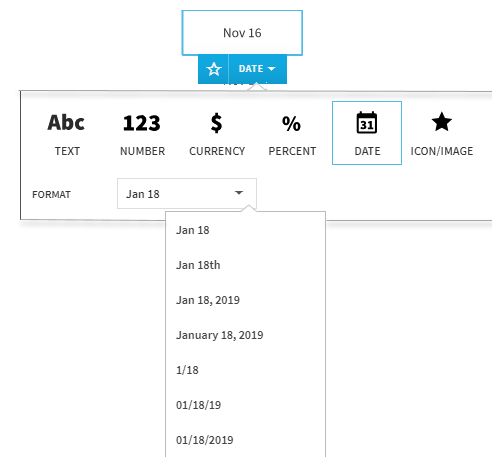Click the 'Jan 18' selected format field
Viewport: 492px width, 457px height.
point(187,194)
